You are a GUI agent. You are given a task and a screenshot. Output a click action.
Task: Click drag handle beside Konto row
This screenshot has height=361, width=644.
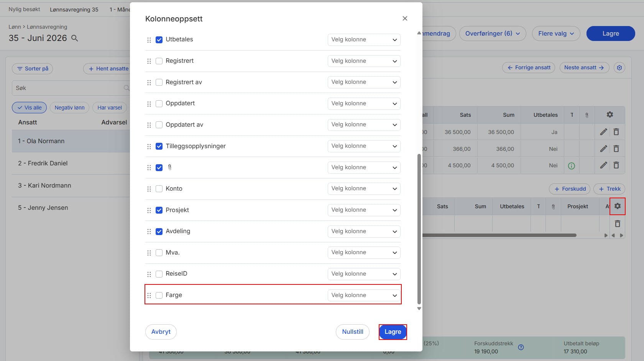(x=149, y=189)
